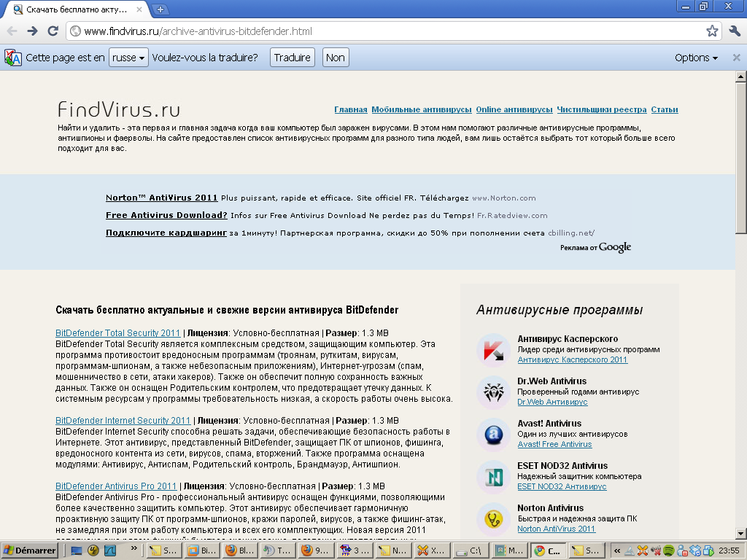Click the blue graph quick launch icon
This screenshot has width=747, height=560.
[x=110, y=551]
